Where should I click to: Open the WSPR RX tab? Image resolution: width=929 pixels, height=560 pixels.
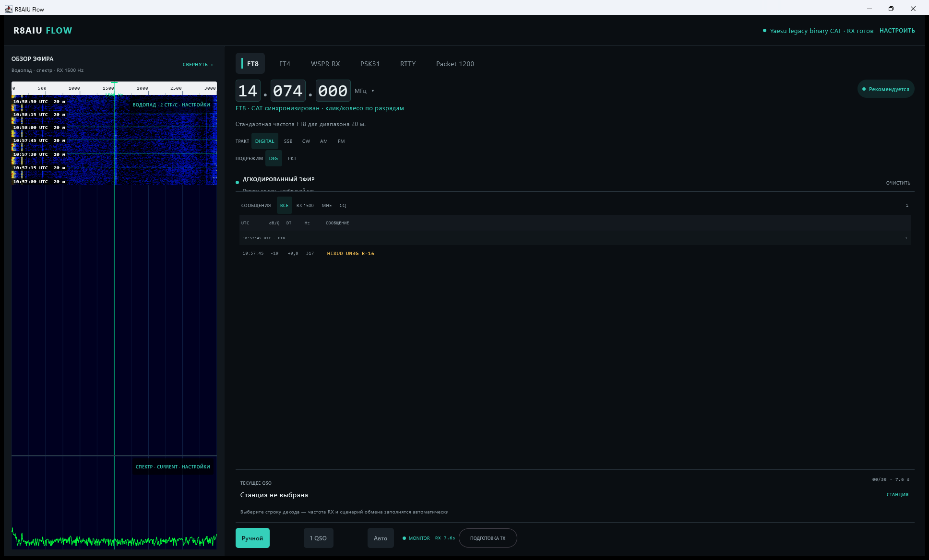point(325,64)
